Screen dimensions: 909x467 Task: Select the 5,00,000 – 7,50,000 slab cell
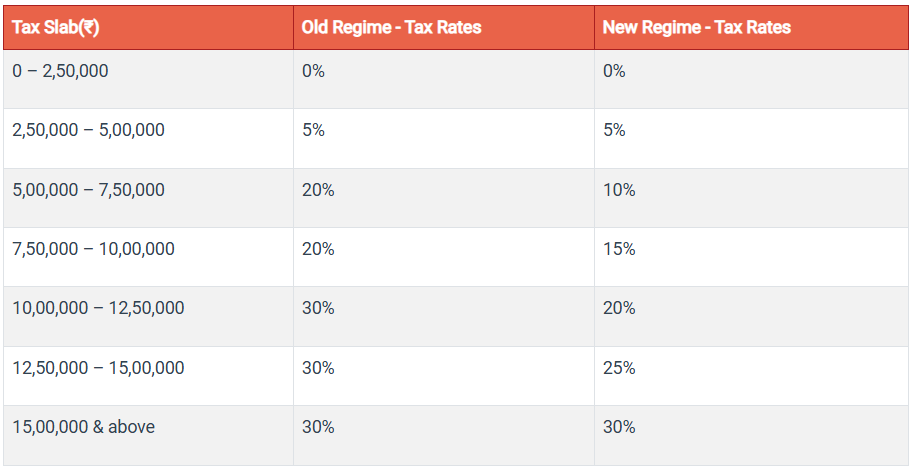(x=88, y=190)
